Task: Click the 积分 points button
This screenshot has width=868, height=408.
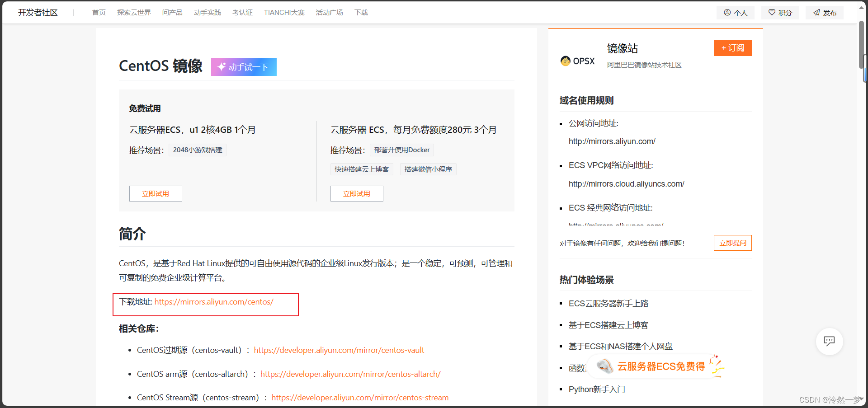Action: point(780,13)
